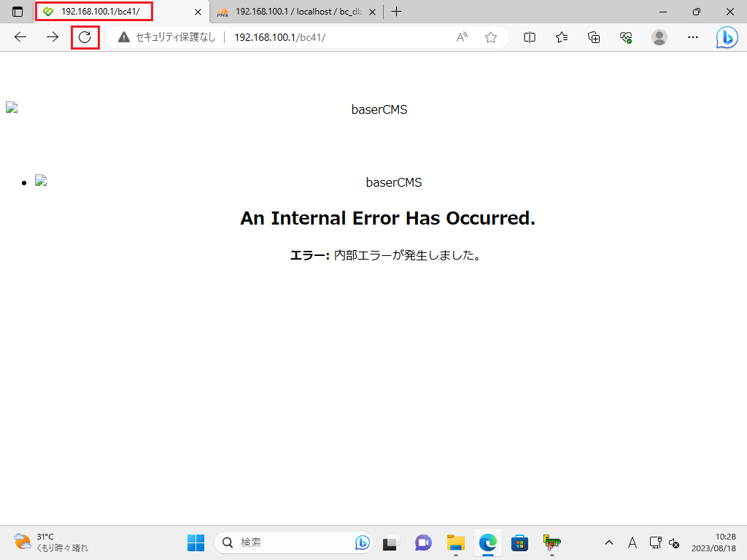Open a new browser tab

(397, 12)
